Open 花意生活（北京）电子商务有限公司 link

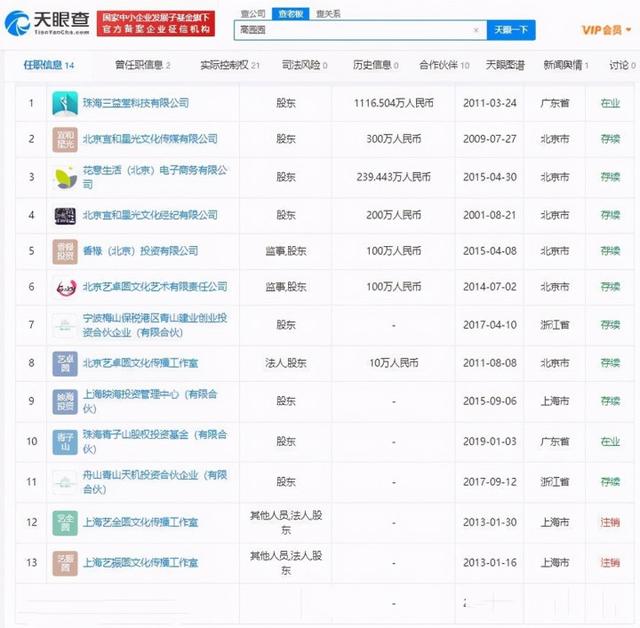(x=155, y=177)
